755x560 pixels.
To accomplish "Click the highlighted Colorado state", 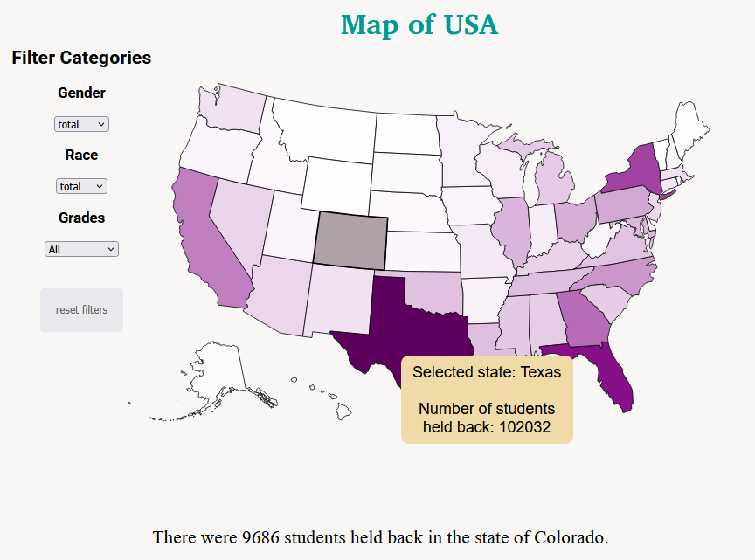I will pos(350,239).
